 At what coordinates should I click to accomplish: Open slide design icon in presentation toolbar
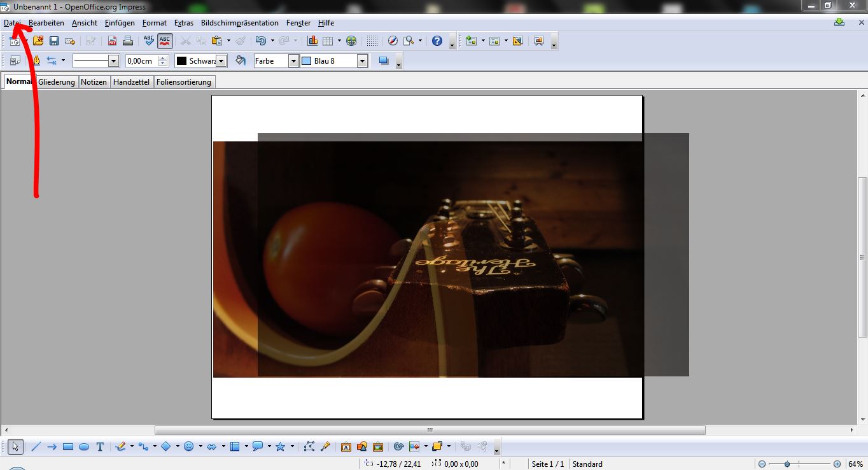(x=517, y=41)
